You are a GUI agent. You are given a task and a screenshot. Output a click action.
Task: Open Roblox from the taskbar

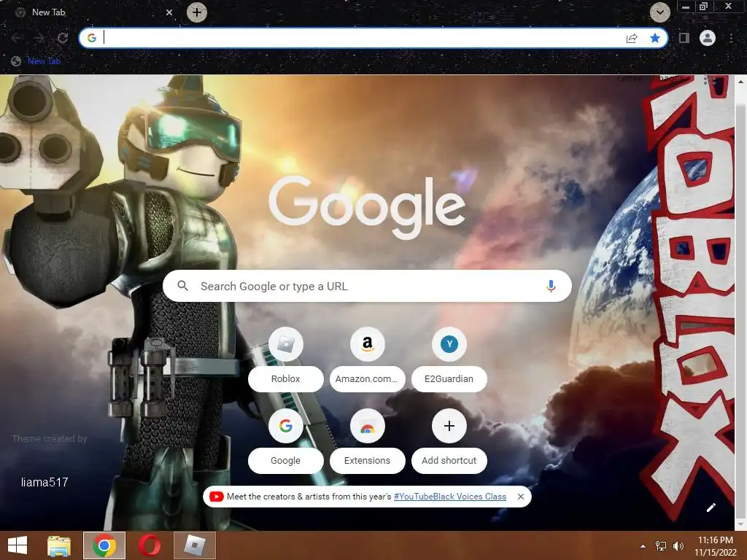tap(194, 545)
